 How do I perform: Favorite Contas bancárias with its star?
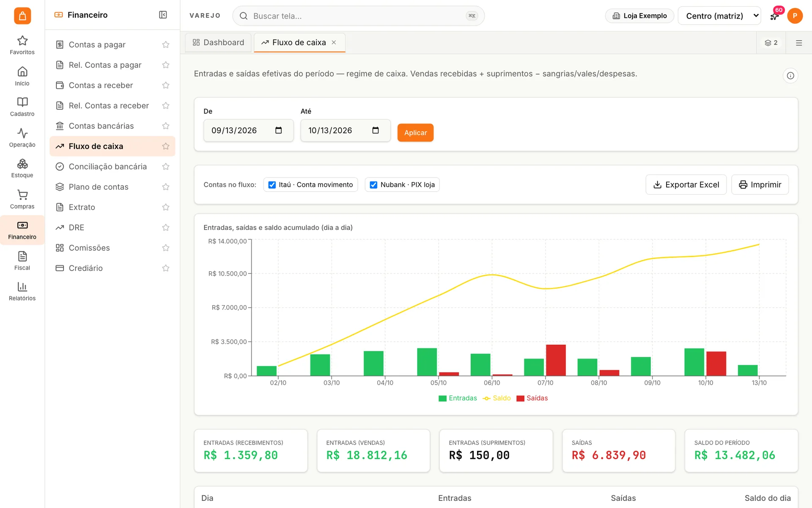tap(166, 126)
